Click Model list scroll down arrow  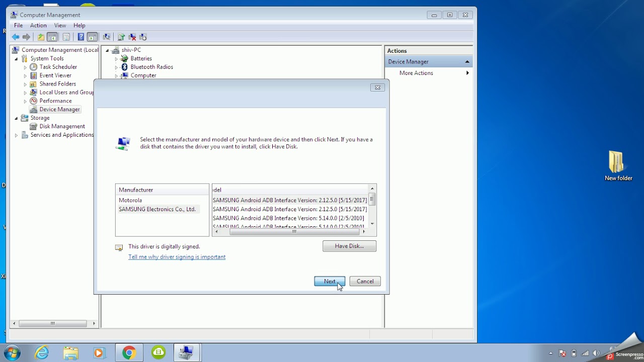pos(372,224)
